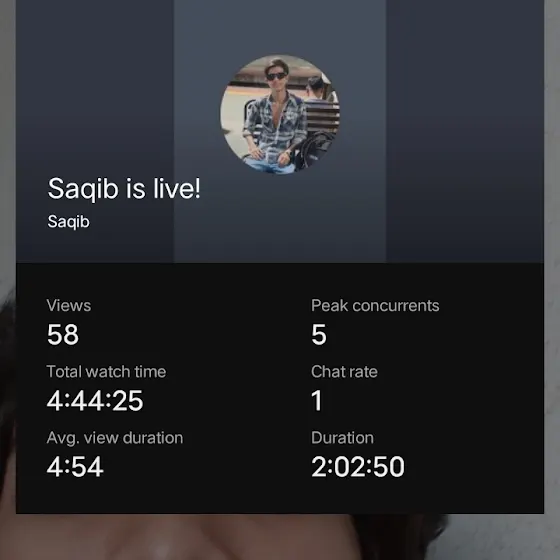This screenshot has width=560, height=560.
Task: Click the blurred background below the card
Action: click(x=280, y=537)
